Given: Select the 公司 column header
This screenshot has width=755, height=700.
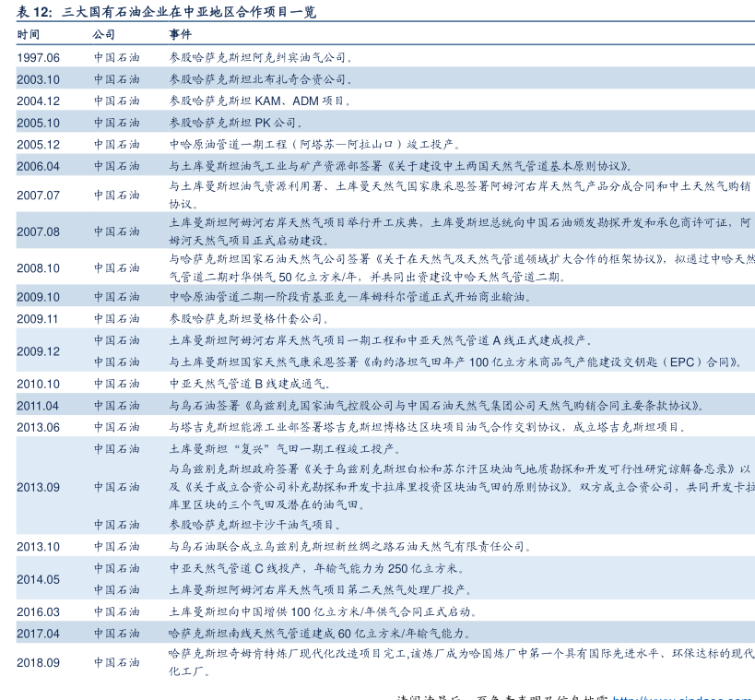Looking at the screenshot, I should [104, 34].
